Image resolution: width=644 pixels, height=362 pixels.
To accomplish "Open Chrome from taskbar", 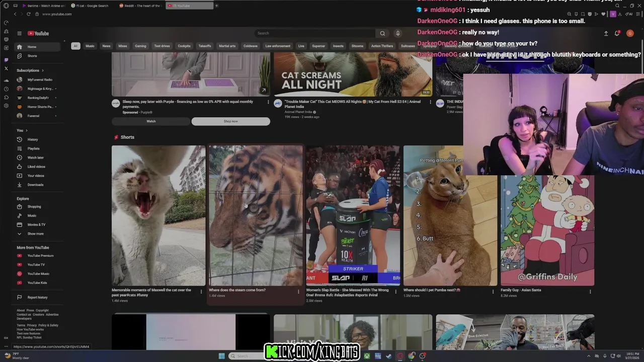I will point(412,356).
